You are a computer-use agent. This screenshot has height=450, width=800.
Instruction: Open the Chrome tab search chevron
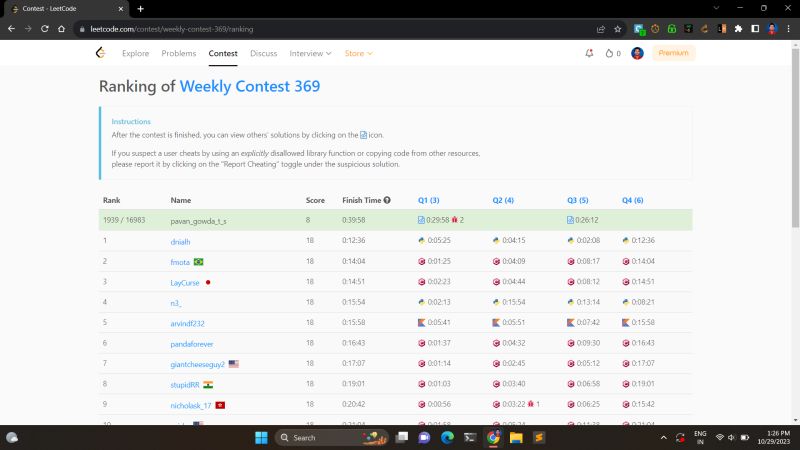point(716,8)
